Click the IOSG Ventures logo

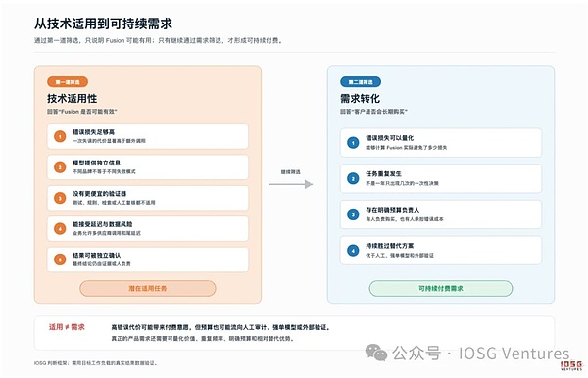[571, 365]
